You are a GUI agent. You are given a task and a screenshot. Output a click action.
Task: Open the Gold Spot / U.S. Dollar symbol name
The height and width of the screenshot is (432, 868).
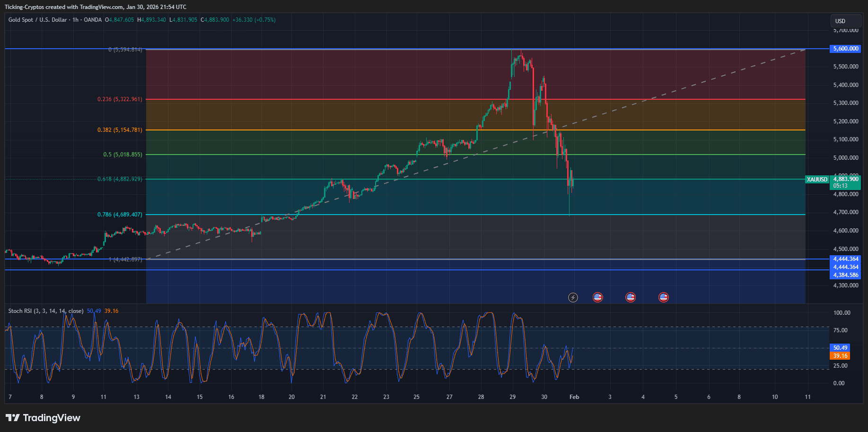coord(37,20)
